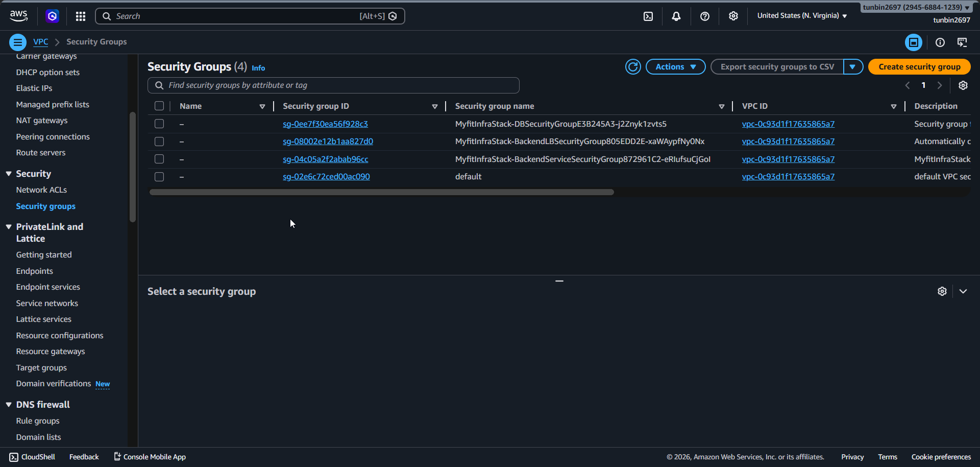
Task: Open security group sg-08002e12b1aa827d0 link
Action: tap(328, 142)
